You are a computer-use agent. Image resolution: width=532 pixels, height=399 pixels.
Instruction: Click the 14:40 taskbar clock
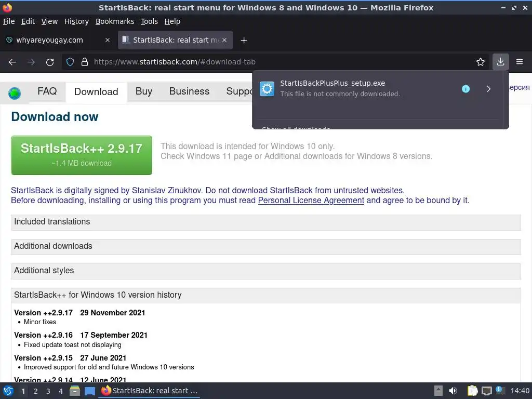(x=520, y=391)
